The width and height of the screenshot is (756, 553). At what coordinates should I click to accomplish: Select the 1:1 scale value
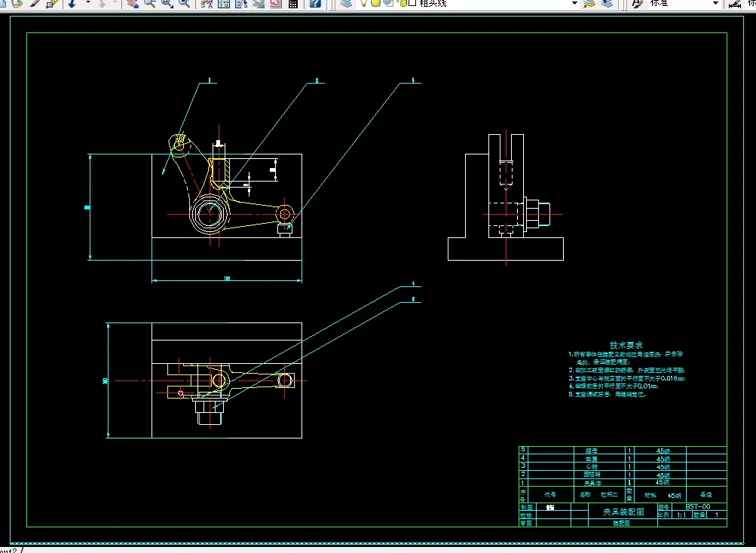tap(681, 515)
